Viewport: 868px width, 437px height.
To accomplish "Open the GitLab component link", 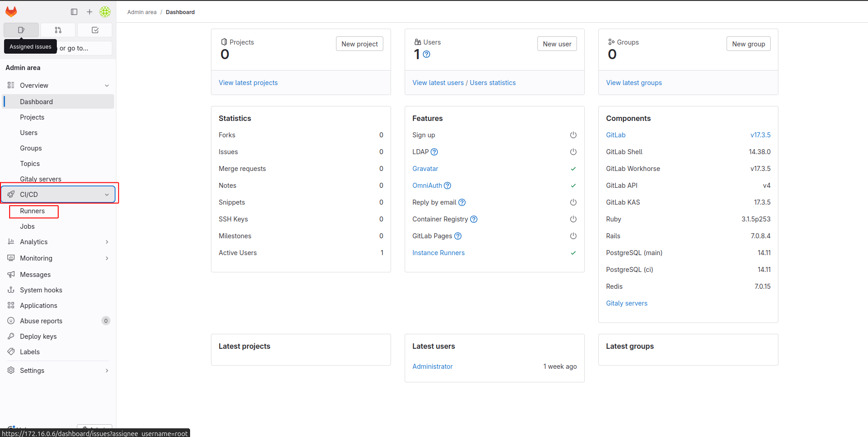I will pos(616,135).
